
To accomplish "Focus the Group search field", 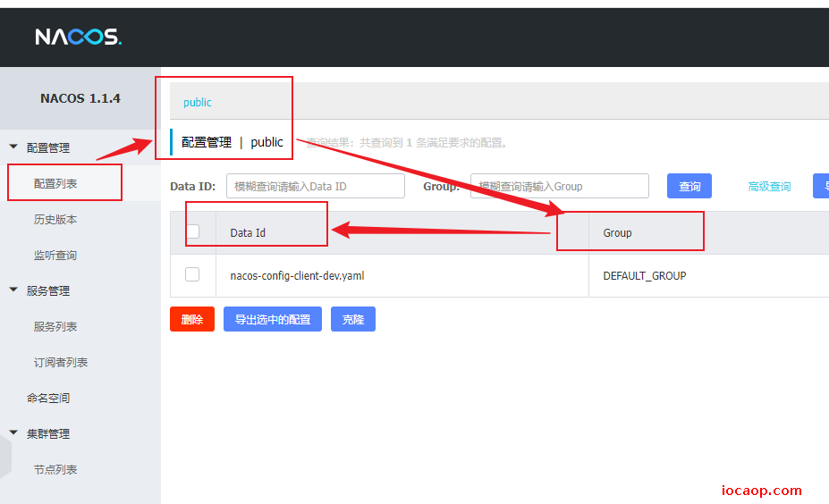I will pyautogui.click(x=559, y=186).
